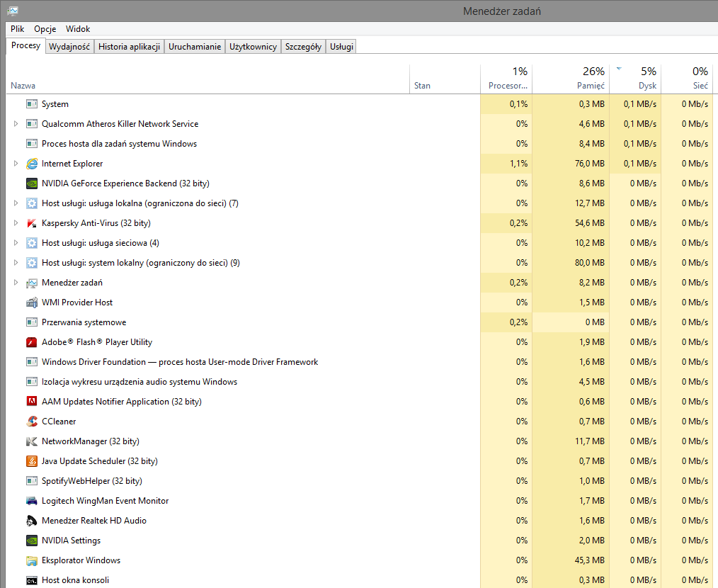Select the Eksplorator Windows folder icon
This screenshot has height=588, width=718.
[x=32, y=560]
